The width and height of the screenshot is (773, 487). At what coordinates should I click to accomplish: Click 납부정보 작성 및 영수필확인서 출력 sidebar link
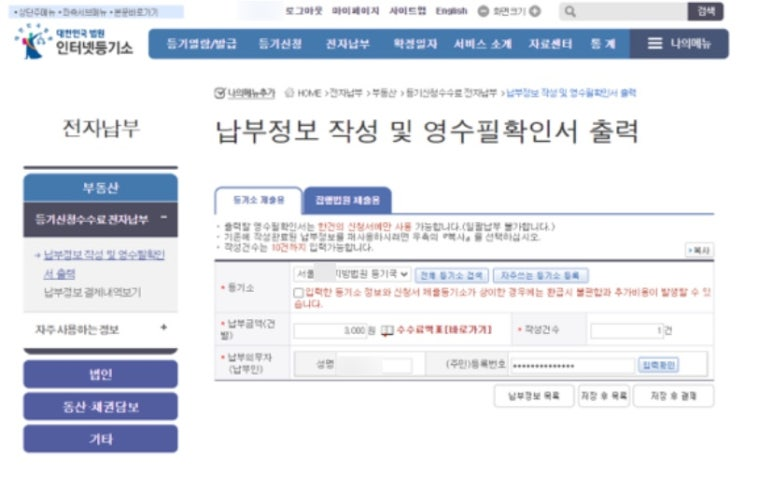(x=104, y=264)
